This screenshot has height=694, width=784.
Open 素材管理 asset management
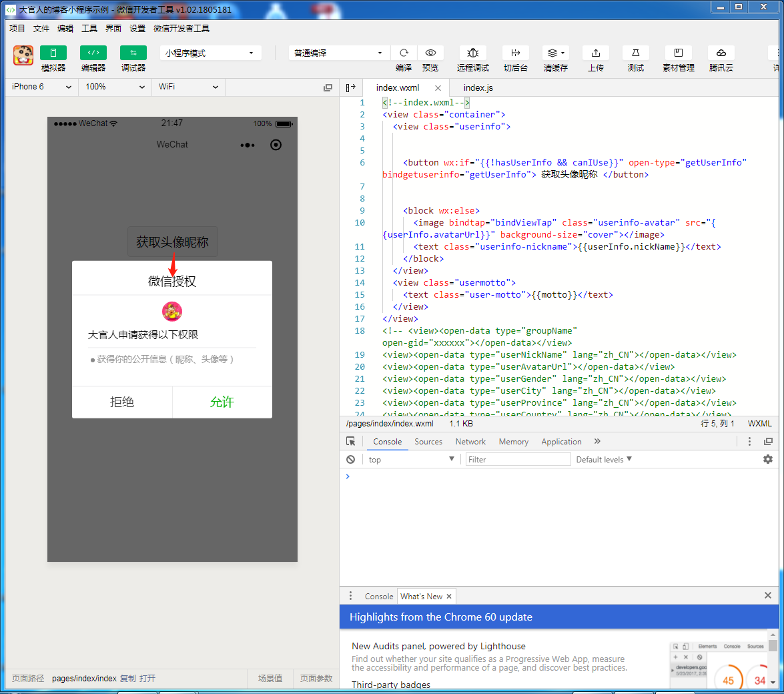679,53
